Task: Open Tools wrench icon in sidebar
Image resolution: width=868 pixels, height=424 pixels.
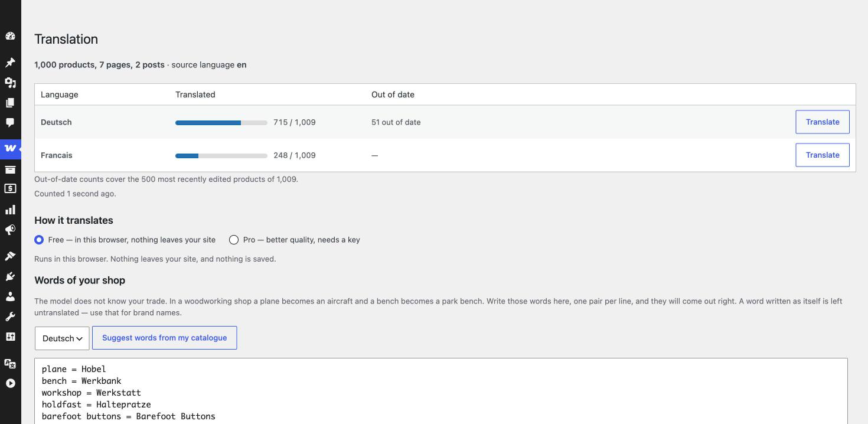Action: (x=10, y=317)
